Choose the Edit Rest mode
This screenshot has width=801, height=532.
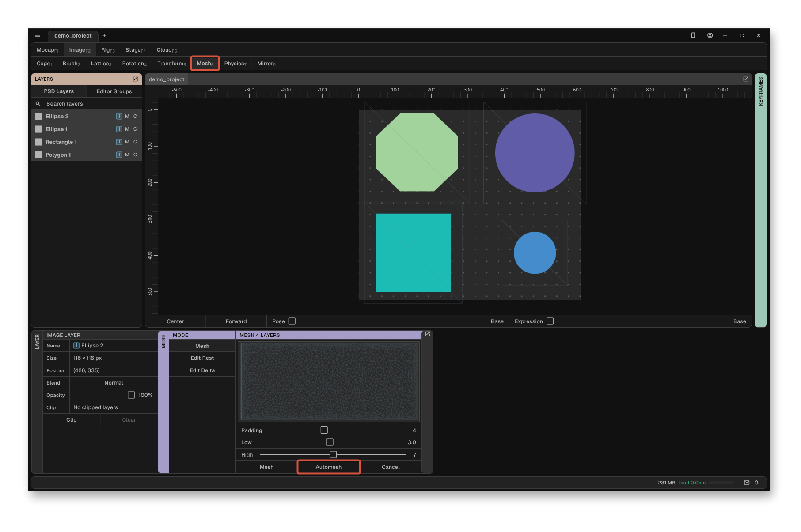[202, 358]
